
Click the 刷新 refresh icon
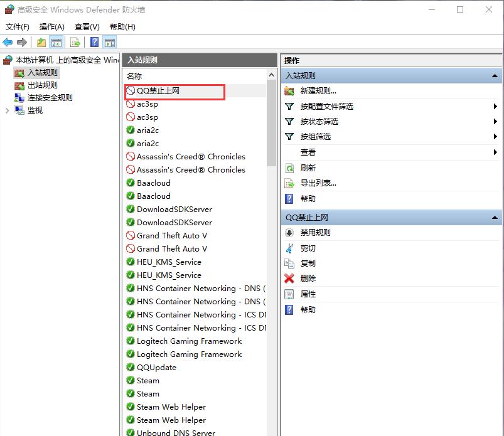[x=289, y=168]
